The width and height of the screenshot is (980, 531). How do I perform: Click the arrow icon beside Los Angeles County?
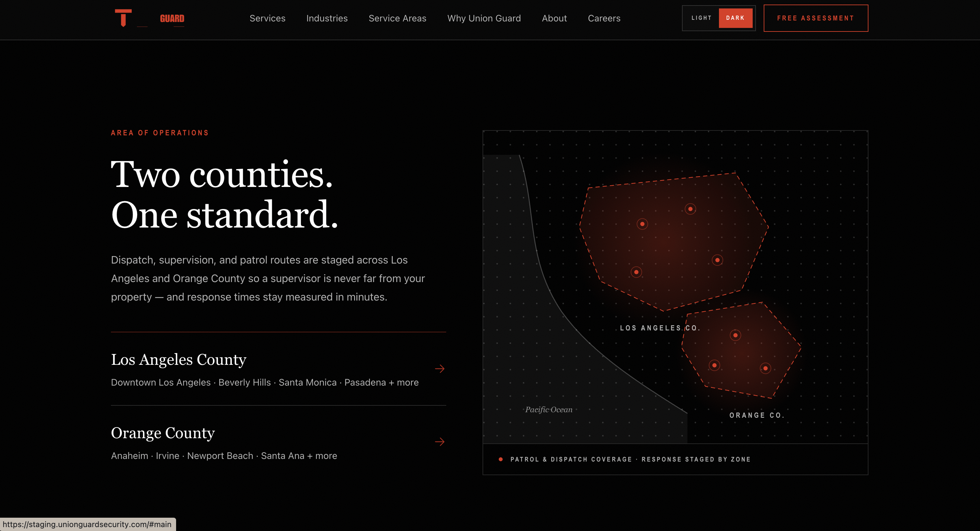pyautogui.click(x=440, y=368)
